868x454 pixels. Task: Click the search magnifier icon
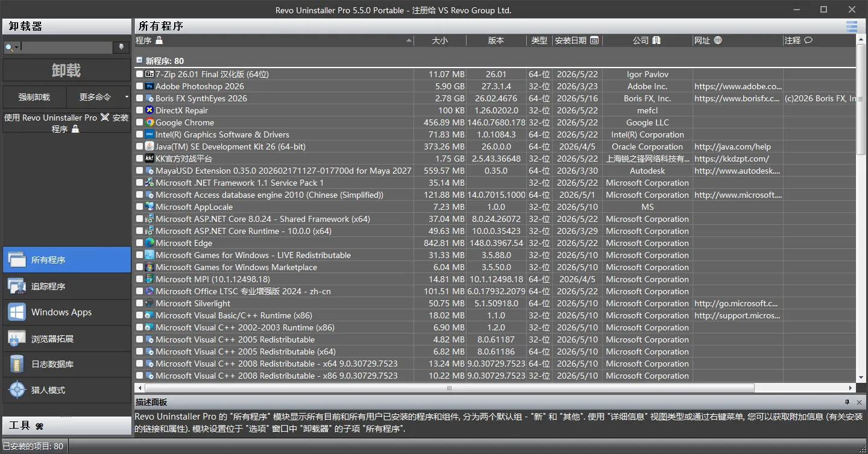(x=9, y=48)
